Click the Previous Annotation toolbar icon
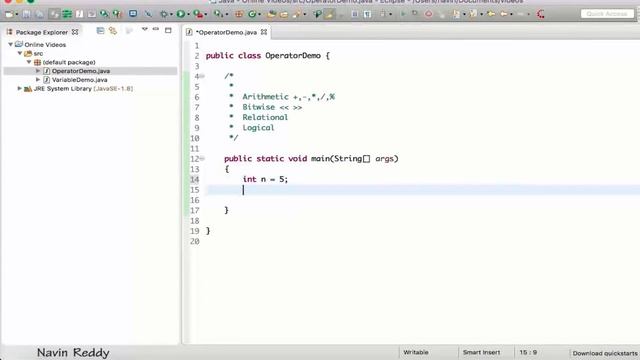The width and height of the screenshot is (640, 360). (473, 14)
